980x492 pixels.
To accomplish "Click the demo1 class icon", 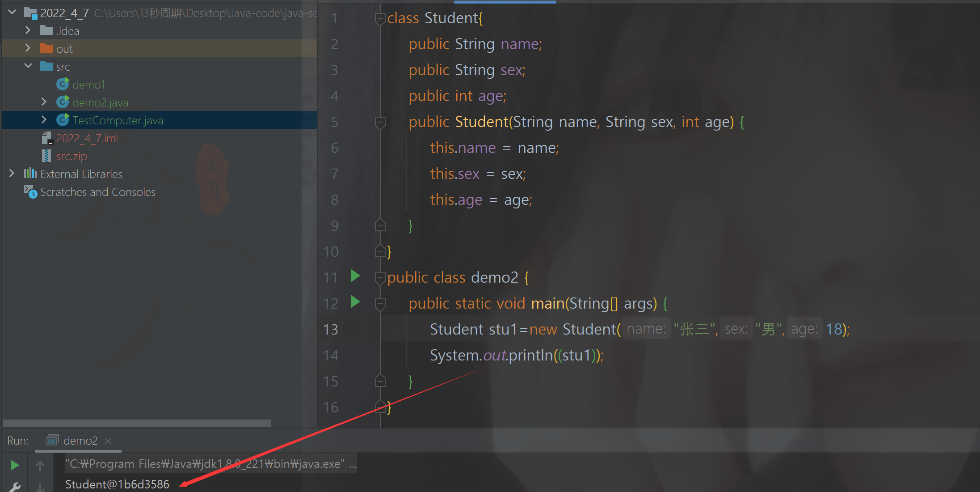I will 63,84.
